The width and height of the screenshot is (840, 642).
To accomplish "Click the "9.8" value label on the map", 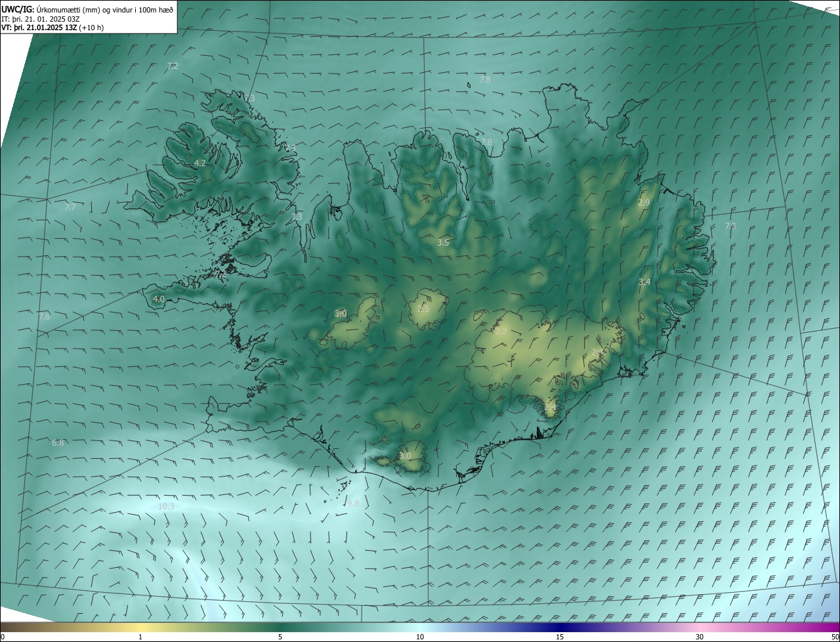I will coord(353,503).
